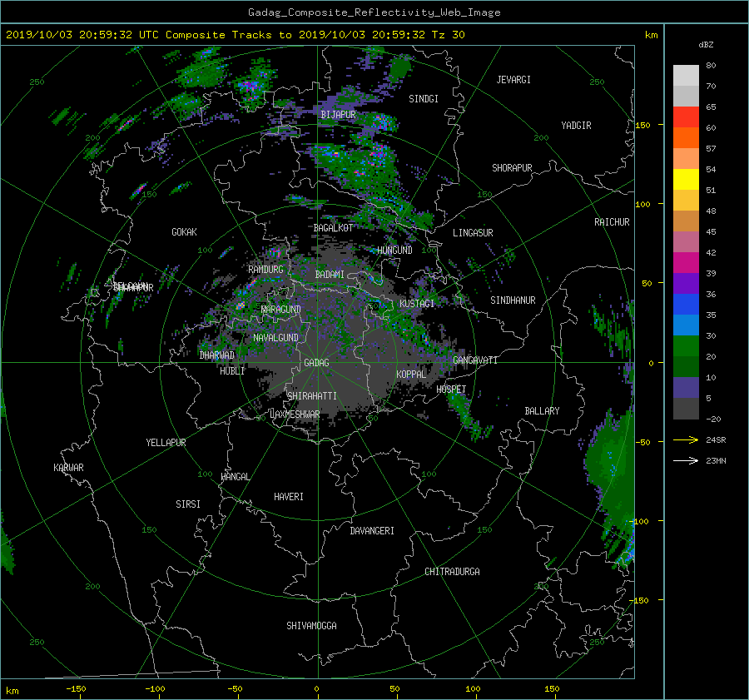This screenshot has width=749, height=700.
Task: Click the HUNGUND city label
Action: (x=394, y=251)
